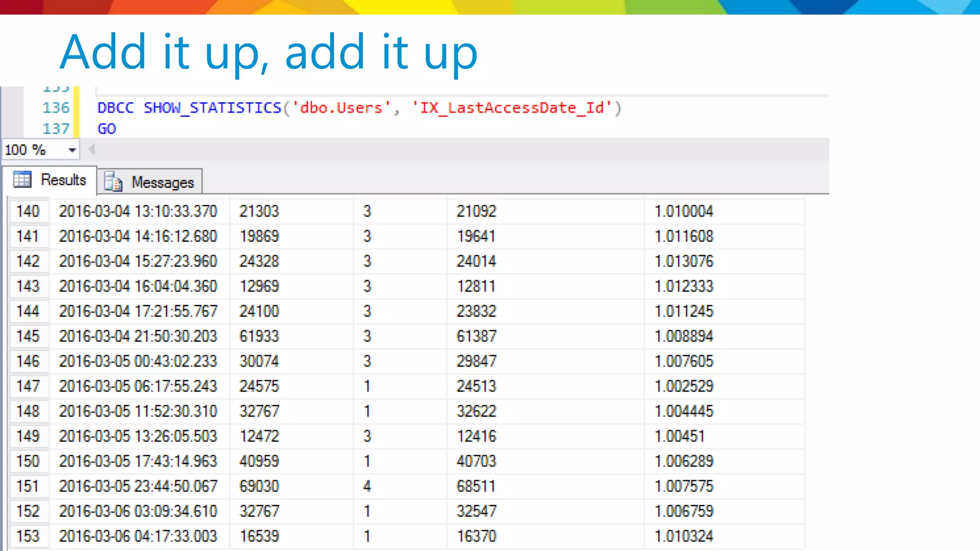Click line number 136 in editor margin
980x551 pixels.
coord(56,108)
